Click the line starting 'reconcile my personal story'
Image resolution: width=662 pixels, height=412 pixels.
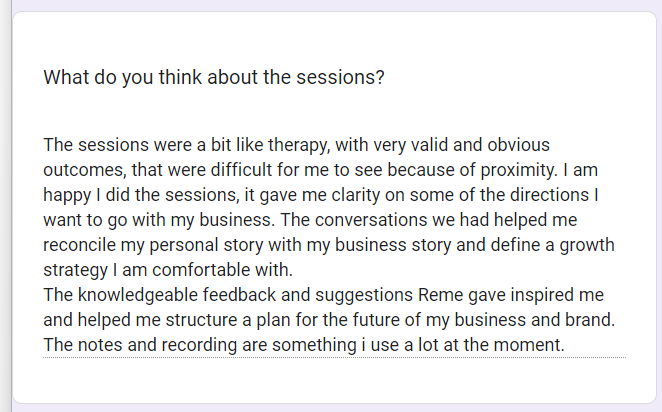point(329,245)
